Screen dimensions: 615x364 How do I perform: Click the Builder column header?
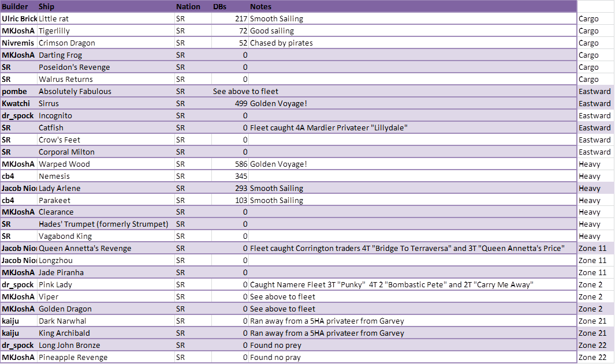click(x=15, y=6)
